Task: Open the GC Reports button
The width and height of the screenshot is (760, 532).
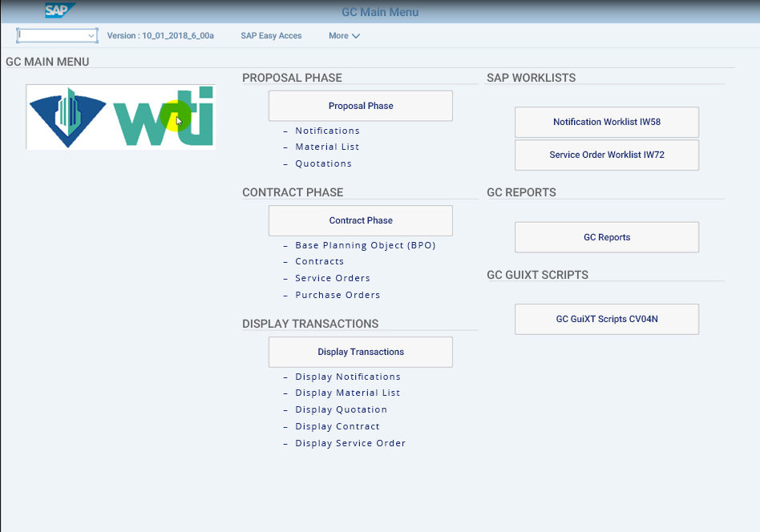Action: click(x=606, y=237)
